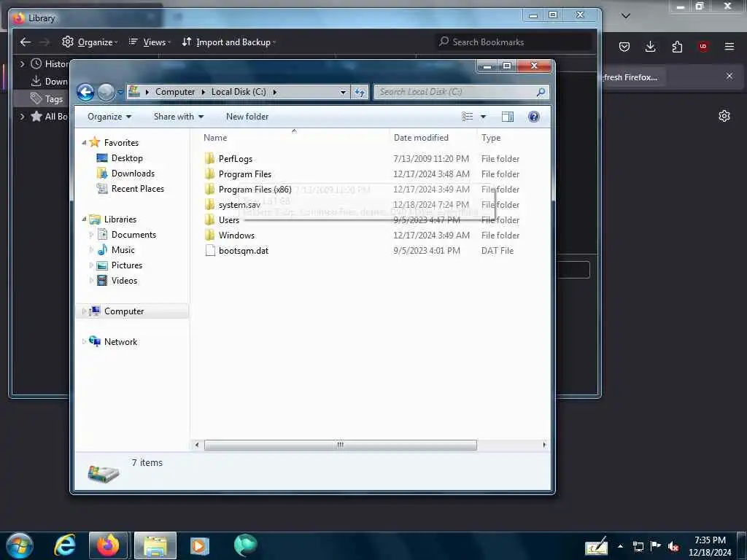Select the bootsqm.dat file
The height and width of the screenshot is (560, 747).
tap(244, 251)
